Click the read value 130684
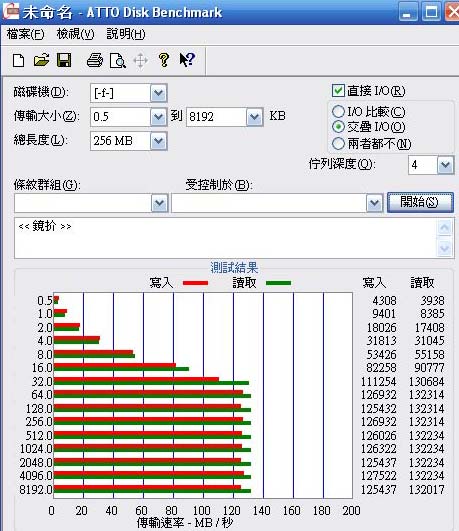The height and width of the screenshot is (531, 459). pos(426,381)
